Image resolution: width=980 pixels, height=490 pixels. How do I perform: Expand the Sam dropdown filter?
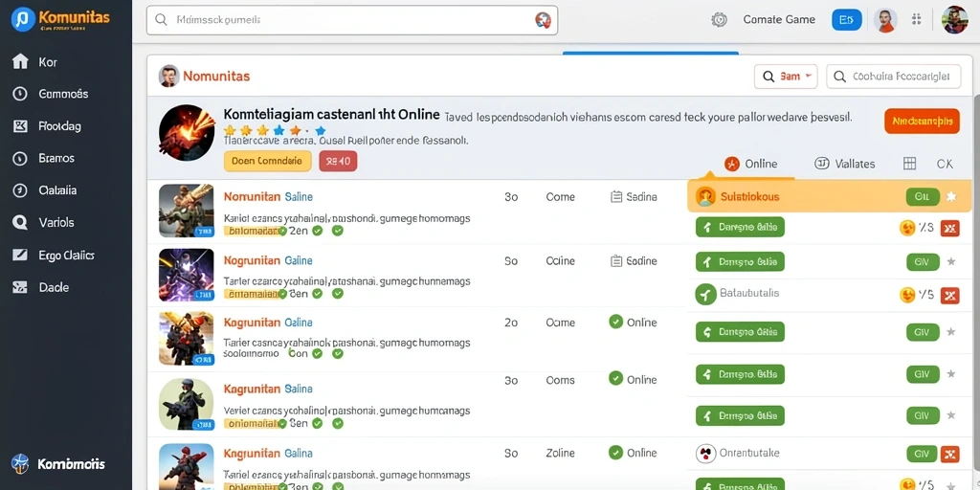[x=787, y=77]
